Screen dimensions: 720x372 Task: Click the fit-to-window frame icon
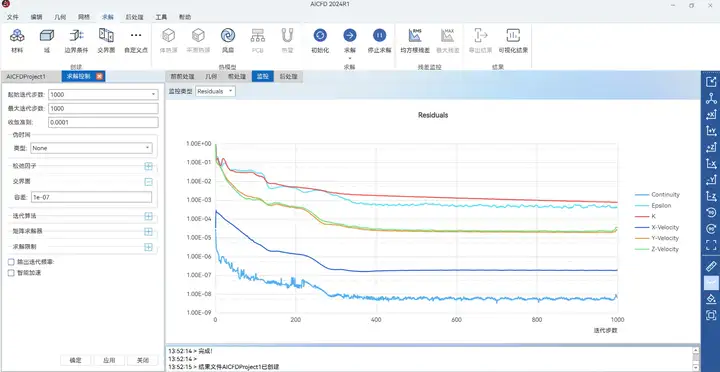coord(711,245)
